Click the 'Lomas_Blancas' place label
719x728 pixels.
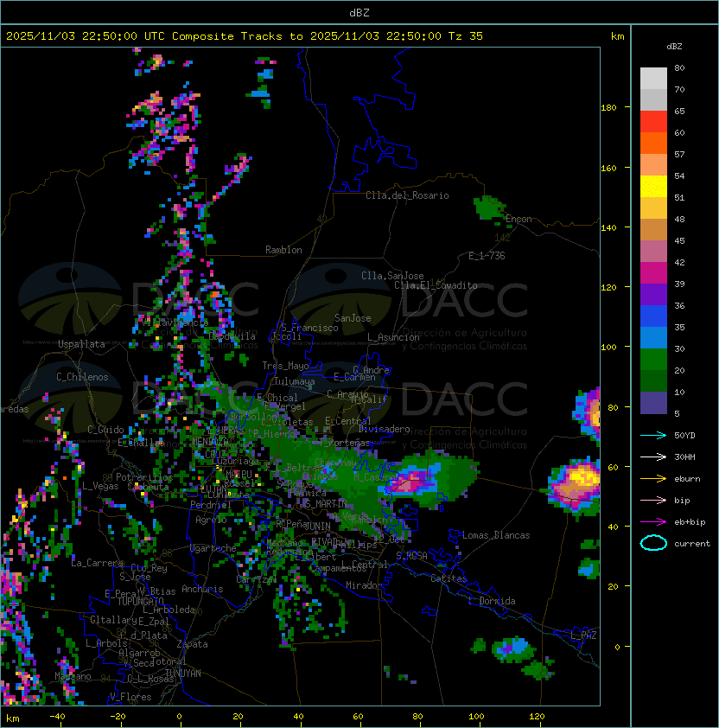496,535
